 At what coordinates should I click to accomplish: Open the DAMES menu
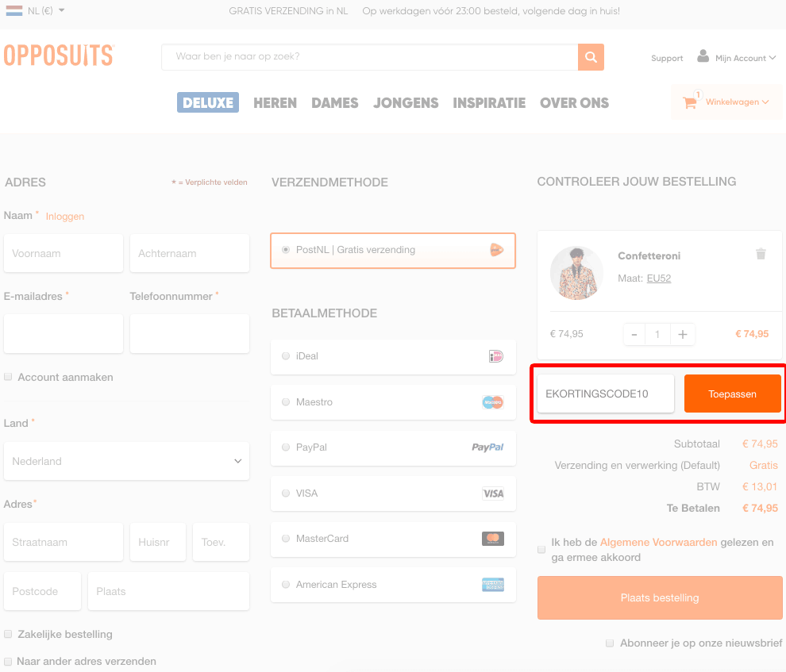tap(335, 102)
